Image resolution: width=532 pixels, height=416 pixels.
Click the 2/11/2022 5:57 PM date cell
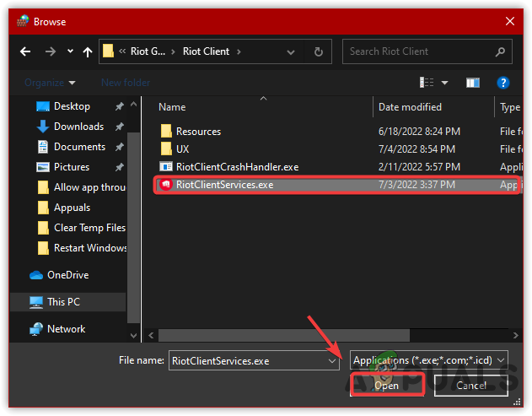(x=419, y=167)
